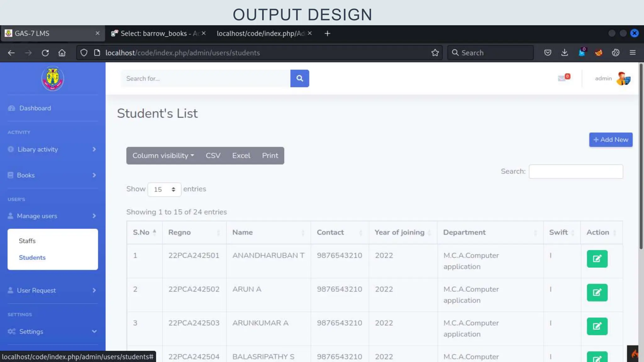The height and width of the screenshot is (362, 644).
Task: Expand Books sidebar menu
Action: coord(52,175)
